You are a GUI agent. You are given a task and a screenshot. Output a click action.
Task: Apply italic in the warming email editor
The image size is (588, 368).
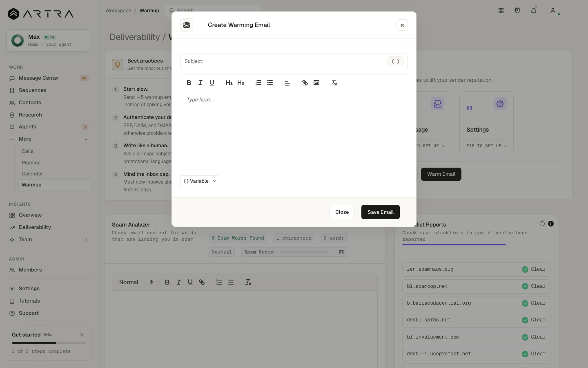coord(200,83)
